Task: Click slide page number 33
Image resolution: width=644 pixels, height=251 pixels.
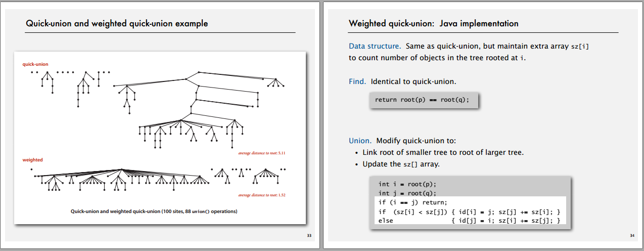Action: click(309, 236)
